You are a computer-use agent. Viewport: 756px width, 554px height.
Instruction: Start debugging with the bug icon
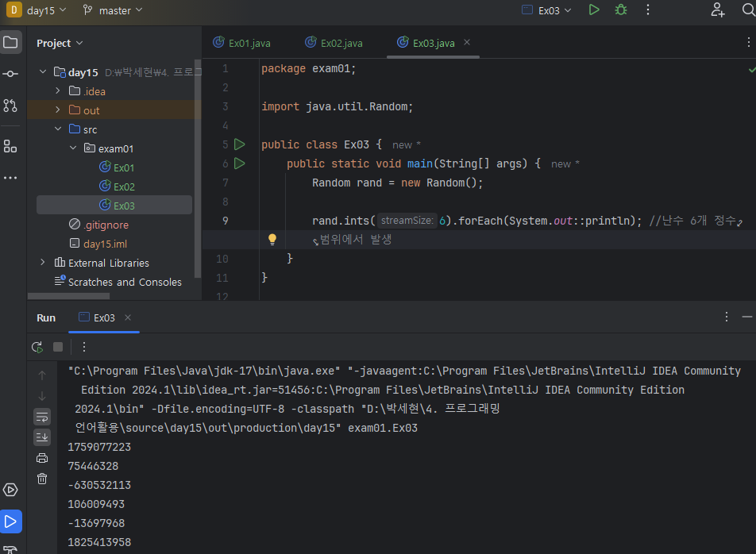(621, 10)
